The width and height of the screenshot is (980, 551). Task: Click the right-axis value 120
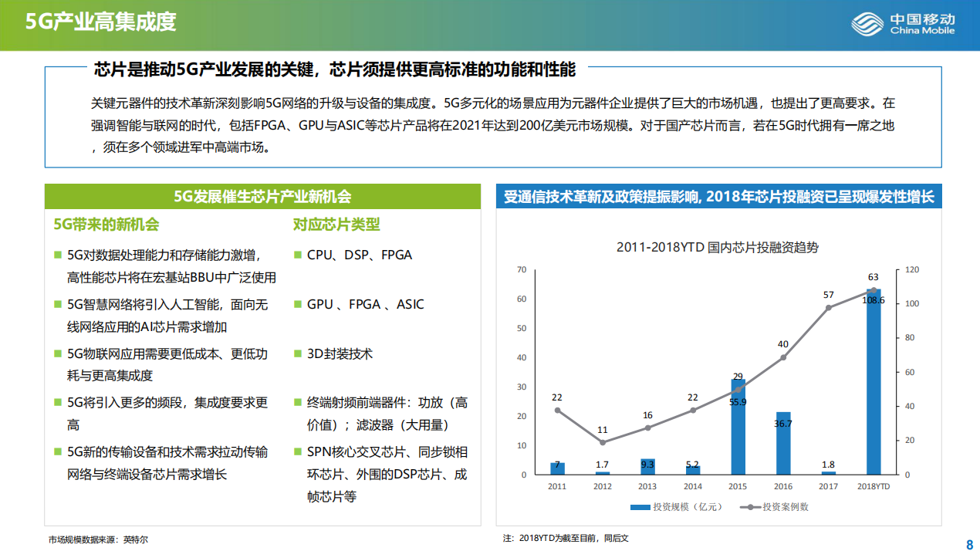[x=912, y=269]
